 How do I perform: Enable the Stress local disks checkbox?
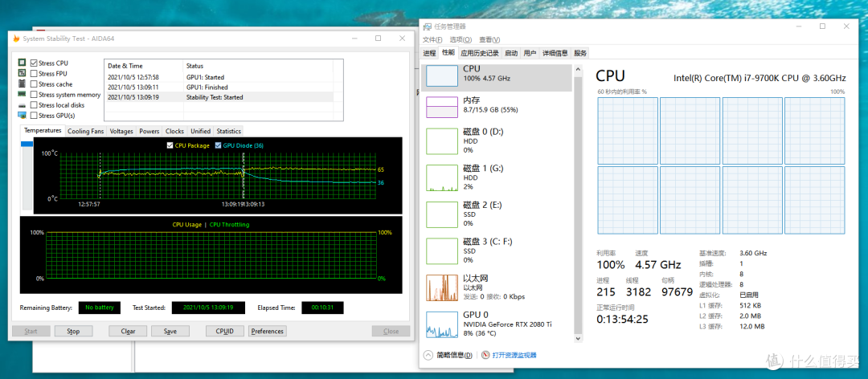click(34, 105)
